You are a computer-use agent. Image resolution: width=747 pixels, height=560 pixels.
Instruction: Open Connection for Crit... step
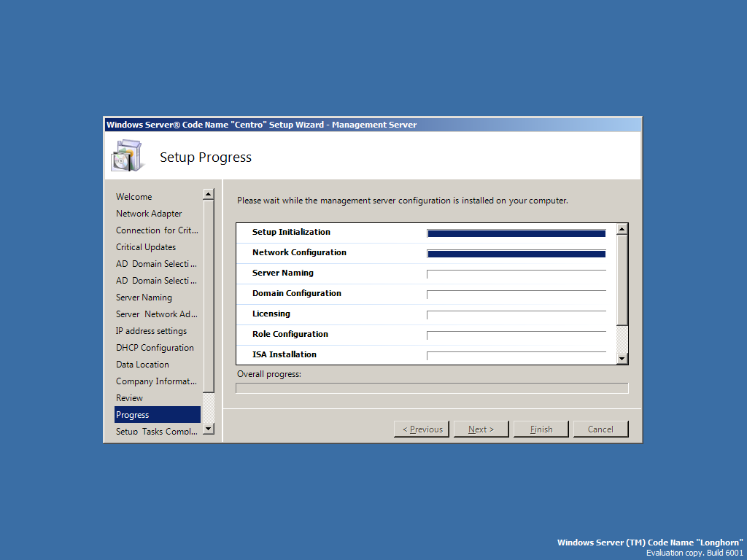[157, 230]
